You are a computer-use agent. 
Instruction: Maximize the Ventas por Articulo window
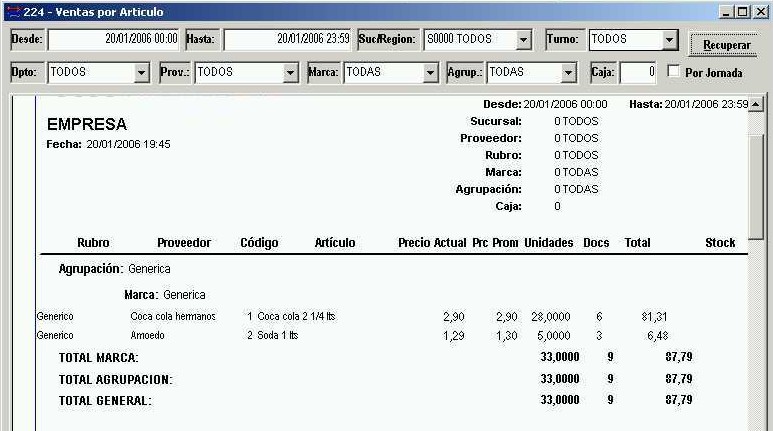[744, 11]
